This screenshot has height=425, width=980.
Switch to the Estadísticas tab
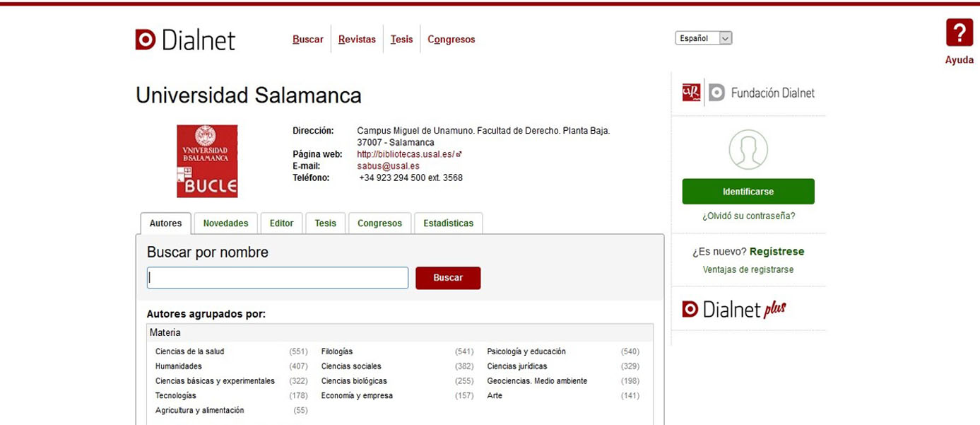tap(449, 223)
